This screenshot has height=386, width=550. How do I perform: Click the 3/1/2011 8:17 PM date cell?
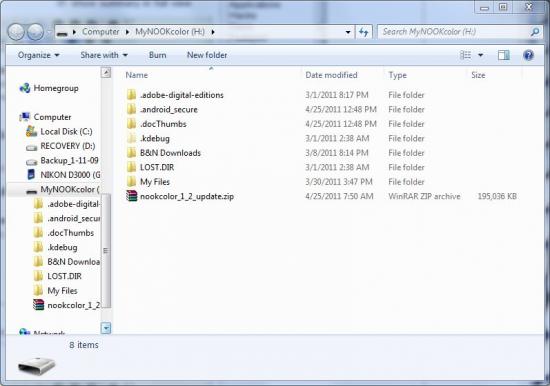coord(337,95)
